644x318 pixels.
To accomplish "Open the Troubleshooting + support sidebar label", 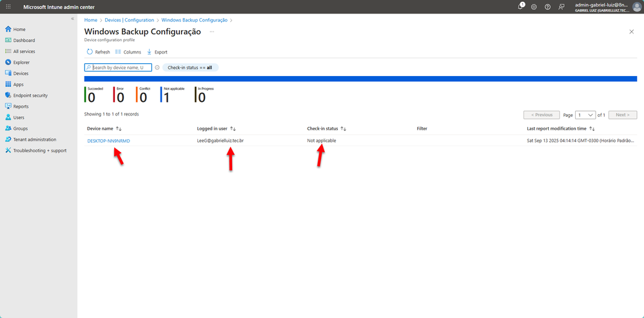I will pyautogui.click(x=40, y=151).
